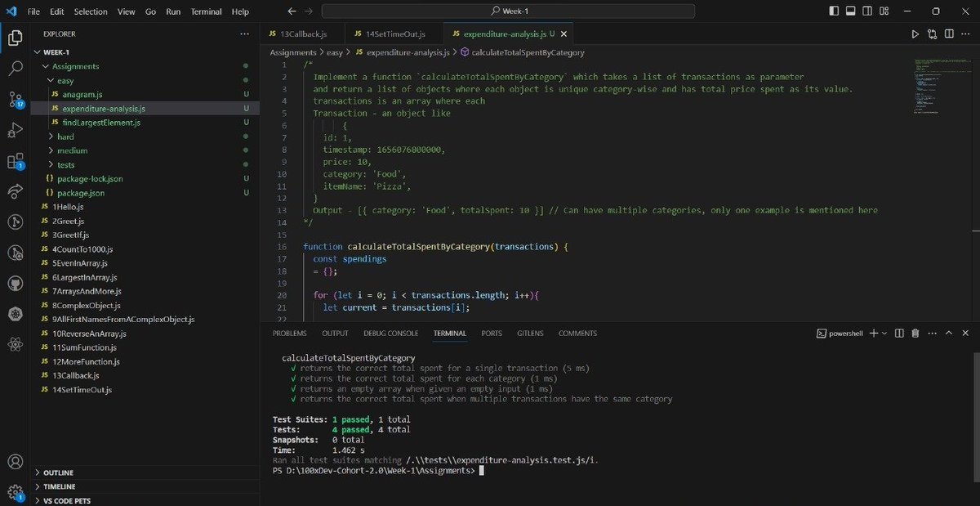Image resolution: width=980 pixels, height=506 pixels.
Task: Close the terminal panel
Action: point(965,334)
